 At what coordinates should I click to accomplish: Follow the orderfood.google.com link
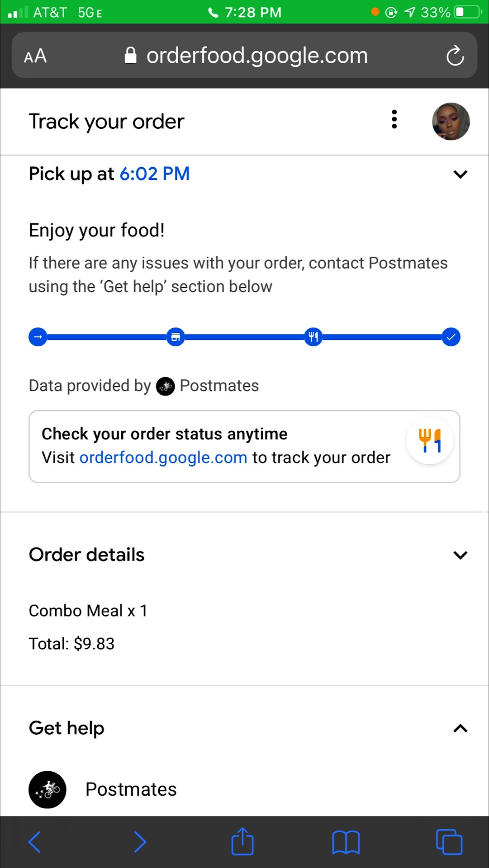(x=163, y=458)
